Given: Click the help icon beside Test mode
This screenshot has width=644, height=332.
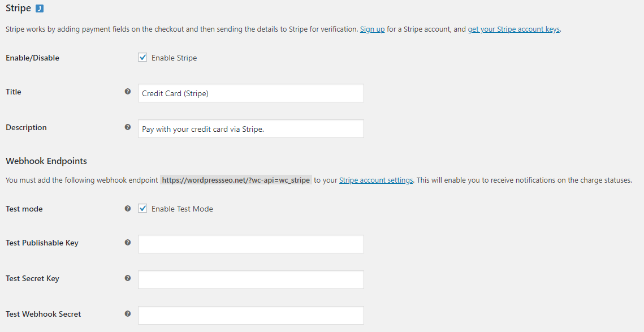Looking at the screenshot, I should [128, 208].
